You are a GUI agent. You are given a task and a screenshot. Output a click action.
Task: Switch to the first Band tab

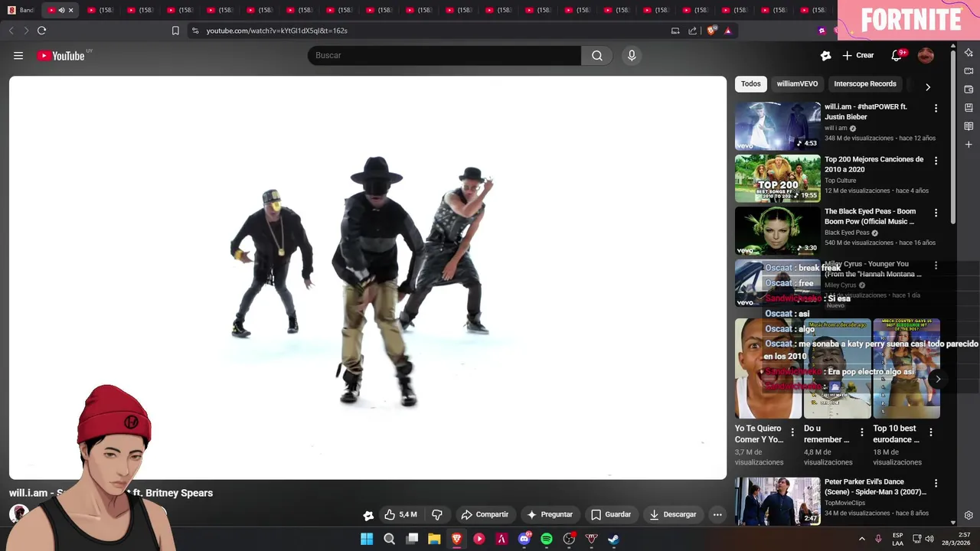[21, 10]
